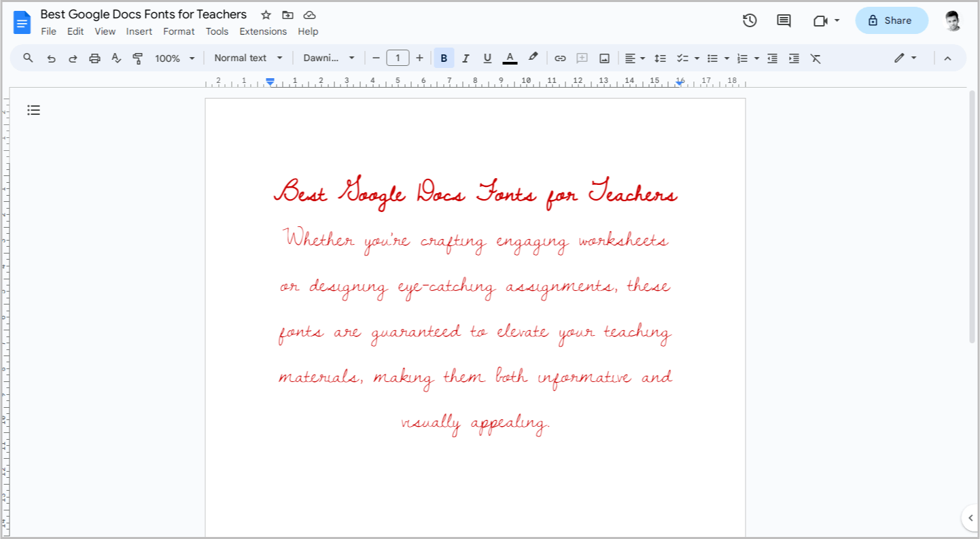This screenshot has width=980, height=539.
Task: Expand the Normal text style dropdown
Action: pyautogui.click(x=279, y=58)
